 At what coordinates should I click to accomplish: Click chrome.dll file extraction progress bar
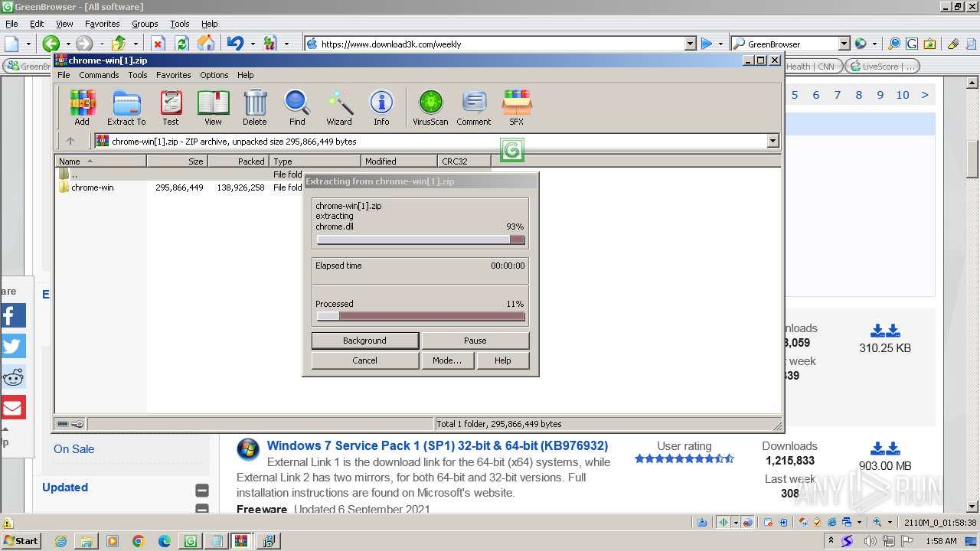[x=420, y=240]
